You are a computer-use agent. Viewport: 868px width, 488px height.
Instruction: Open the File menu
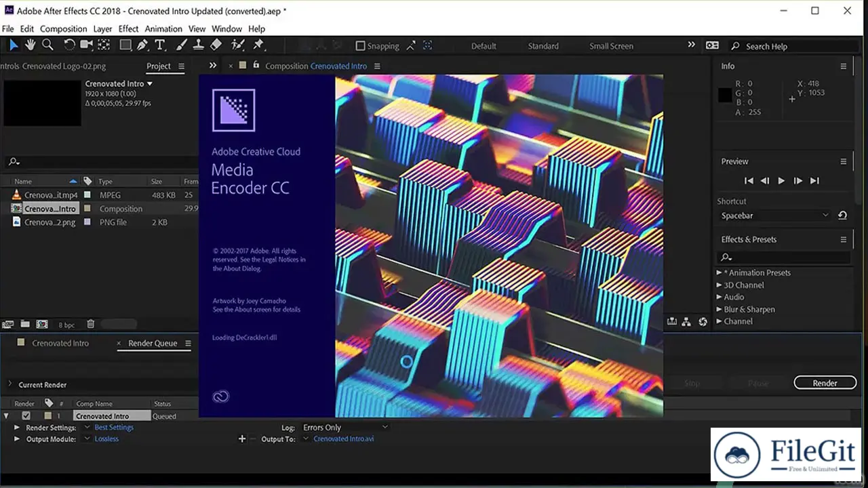tap(8, 29)
